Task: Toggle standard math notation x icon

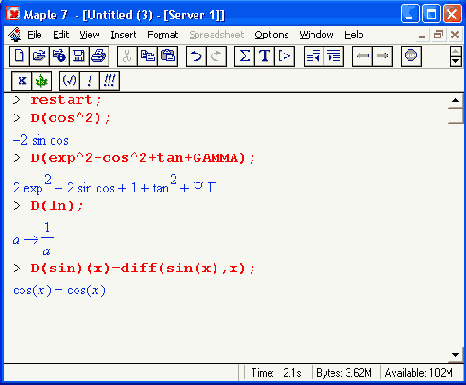Action: click(x=22, y=81)
